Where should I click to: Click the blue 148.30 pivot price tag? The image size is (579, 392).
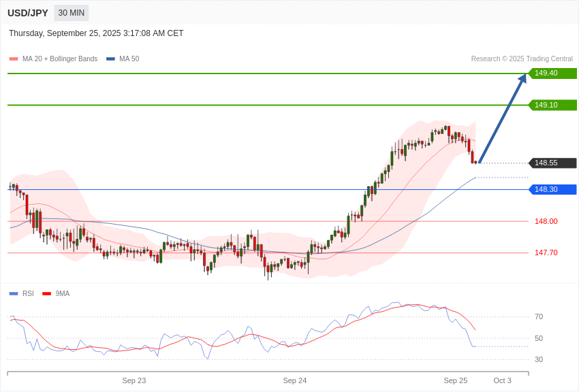click(x=552, y=190)
